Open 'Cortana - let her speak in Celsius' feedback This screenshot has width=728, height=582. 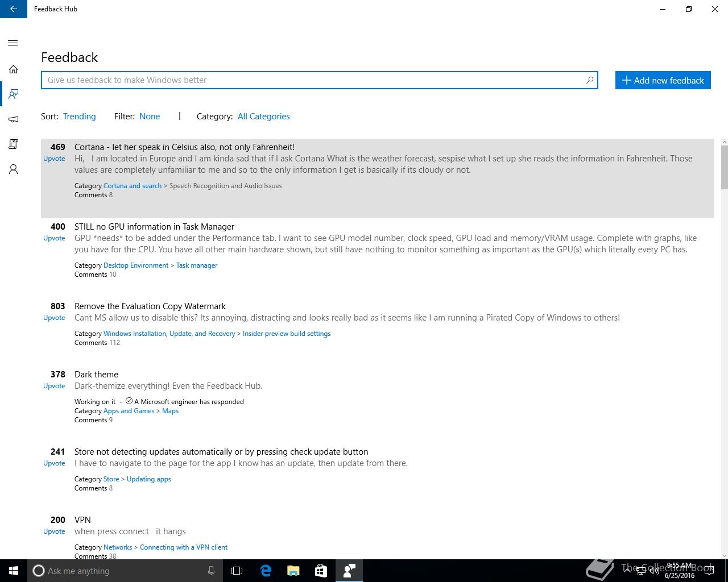click(x=184, y=147)
